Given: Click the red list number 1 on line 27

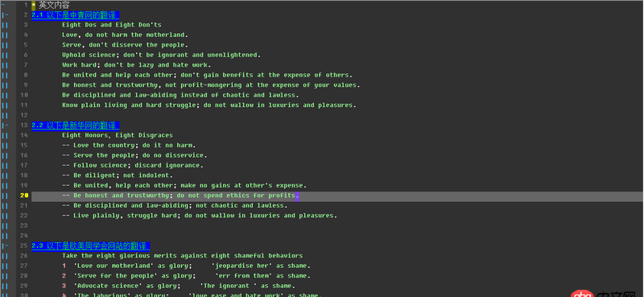Looking at the screenshot, I should tap(64, 266).
